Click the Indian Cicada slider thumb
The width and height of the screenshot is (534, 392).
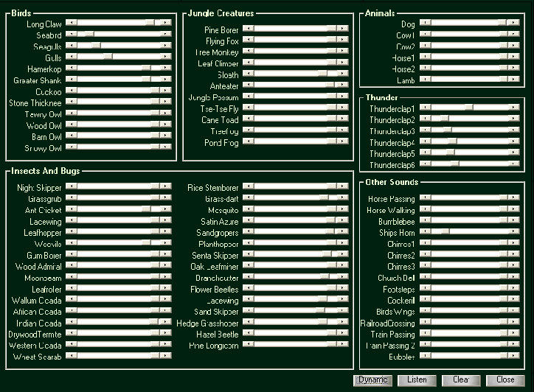point(153,321)
